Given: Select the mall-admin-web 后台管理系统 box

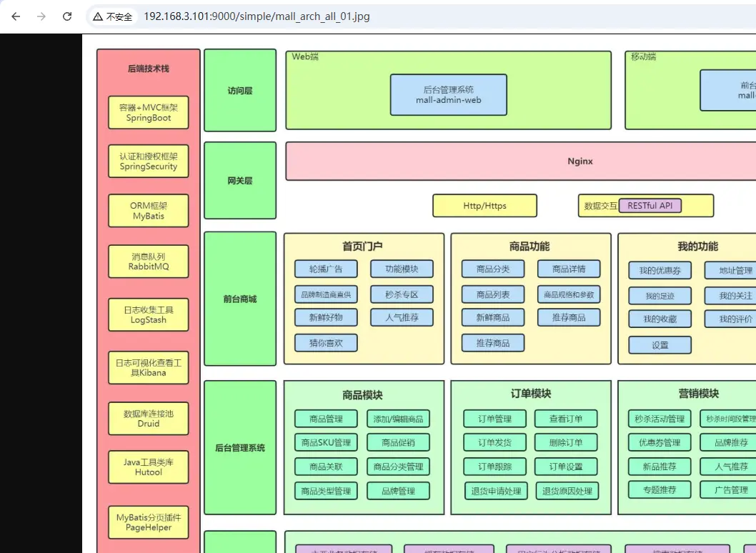Looking at the screenshot, I should (448, 95).
